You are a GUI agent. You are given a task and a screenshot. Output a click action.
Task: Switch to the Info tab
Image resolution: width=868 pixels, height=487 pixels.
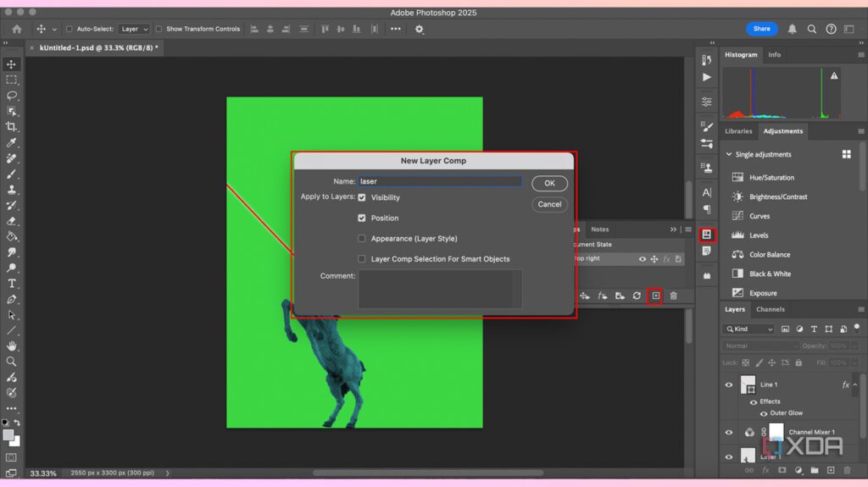pos(775,55)
